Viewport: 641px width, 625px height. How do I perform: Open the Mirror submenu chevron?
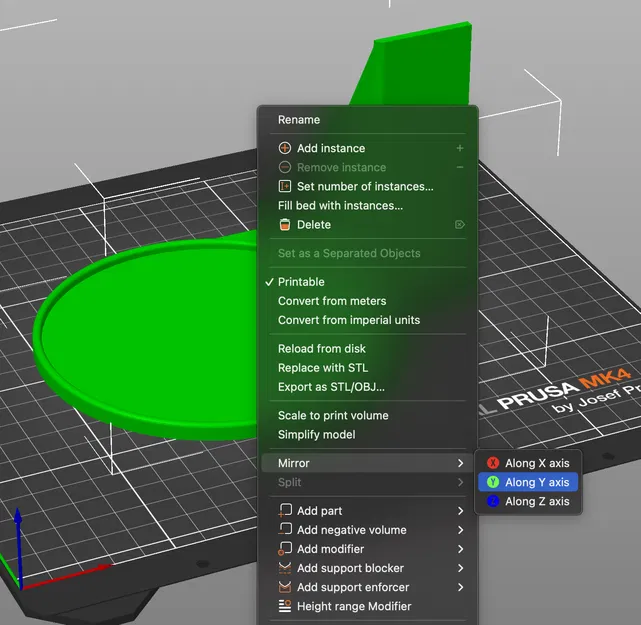coord(460,463)
